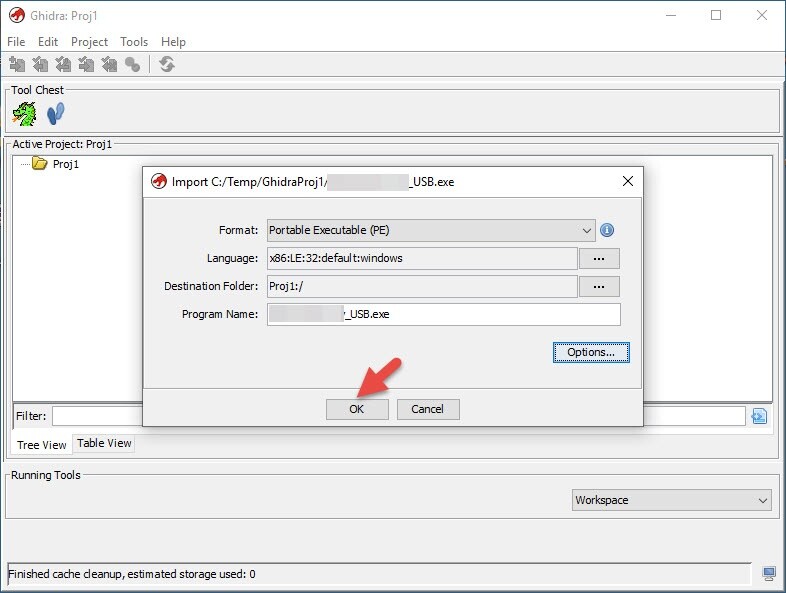
Task: Click the format info icon
Action: (x=607, y=230)
